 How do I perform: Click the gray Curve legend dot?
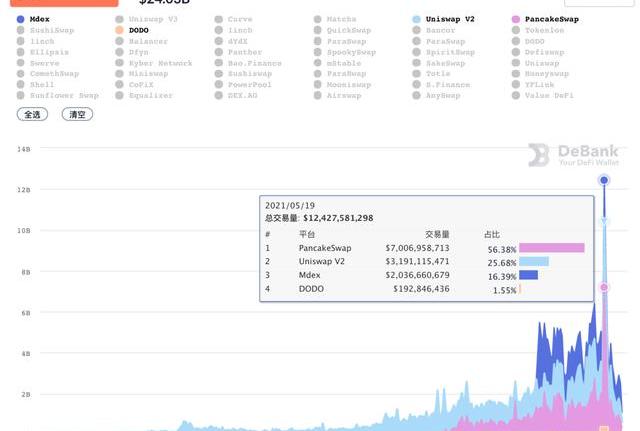point(218,19)
